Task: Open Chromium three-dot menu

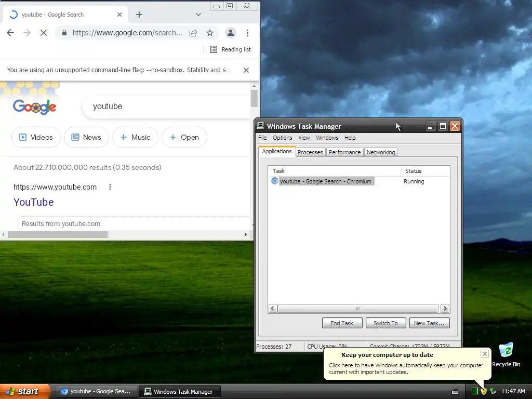Action: 248,33
